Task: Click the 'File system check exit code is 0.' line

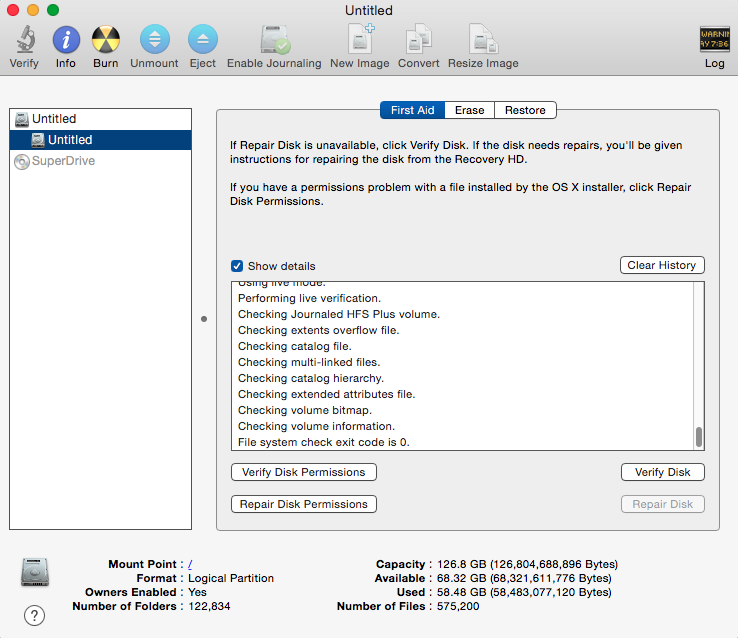Action: 323,442
